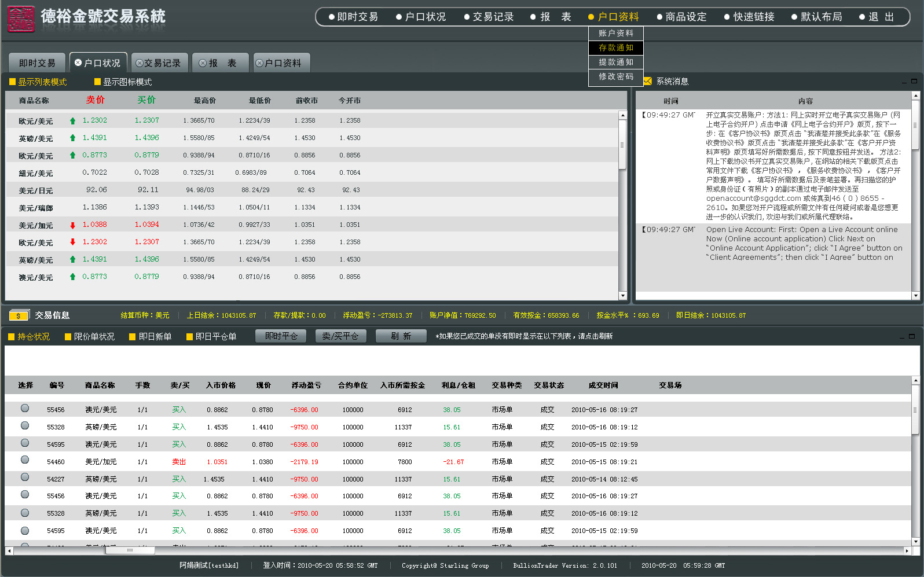Click the positions table scrollbar down arrow
The image size is (924, 577).
[x=915, y=542]
